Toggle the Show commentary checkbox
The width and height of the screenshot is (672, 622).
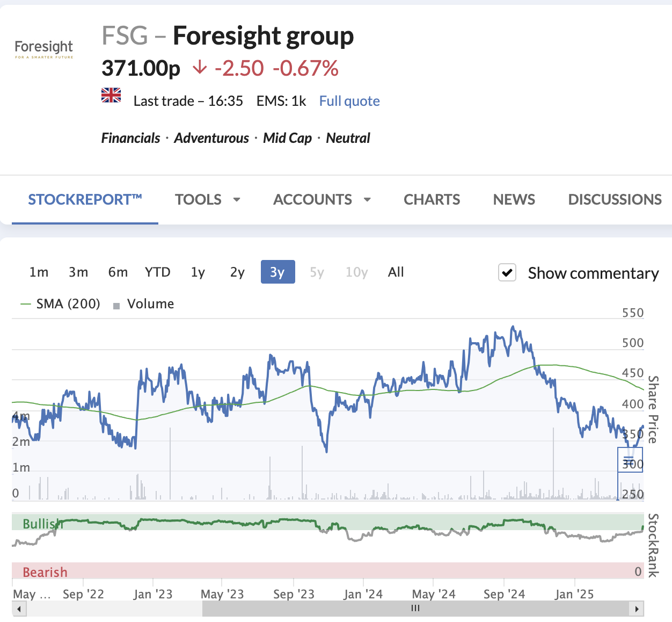click(x=507, y=273)
